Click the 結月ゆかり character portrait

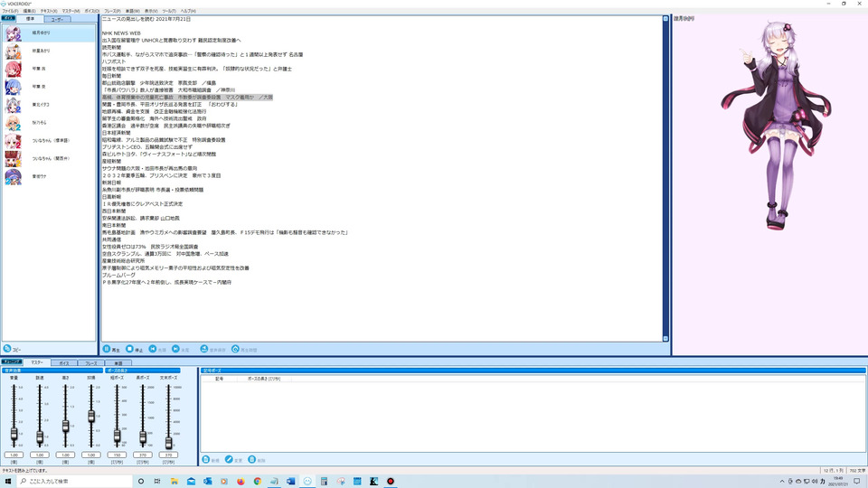(x=776, y=125)
